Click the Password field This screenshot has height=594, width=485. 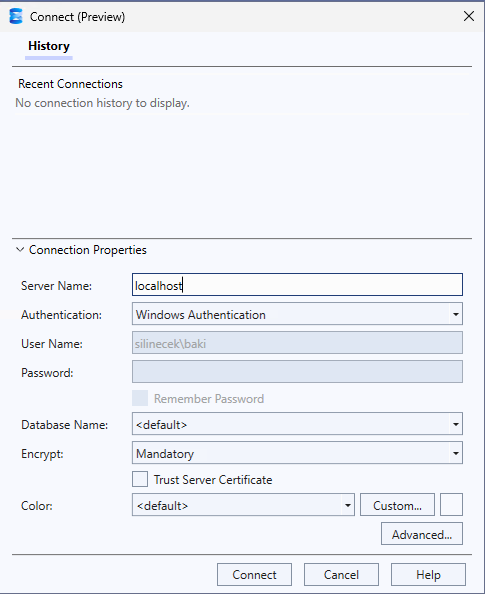coord(297,372)
